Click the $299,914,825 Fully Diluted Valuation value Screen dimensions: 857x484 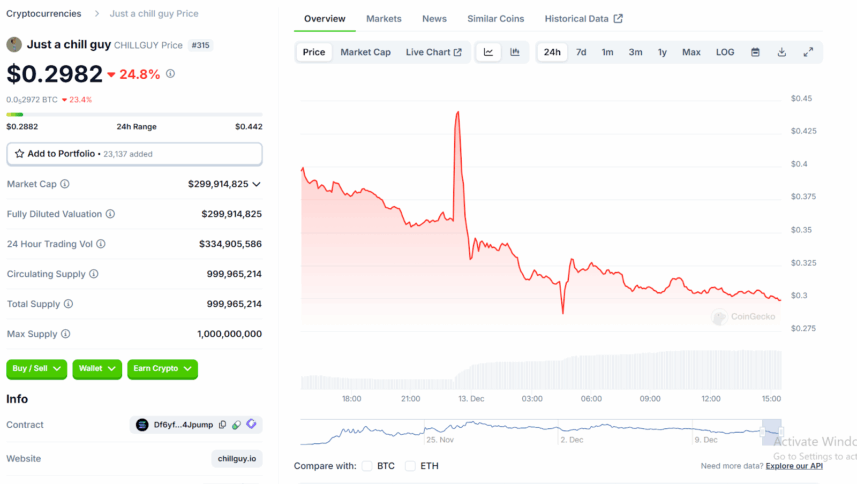coord(232,214)
